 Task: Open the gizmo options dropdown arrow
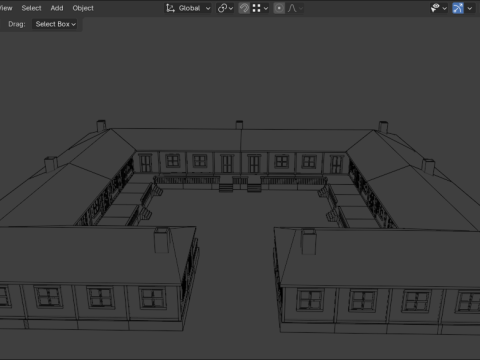tap(470, 8)
